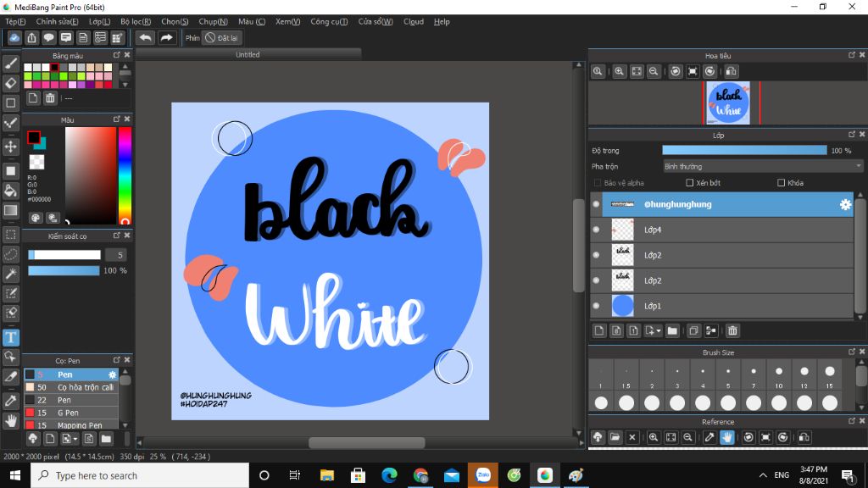Pop out the Màu color panel
The height and width of the screenshot is (488, 868).
(116, 119)
